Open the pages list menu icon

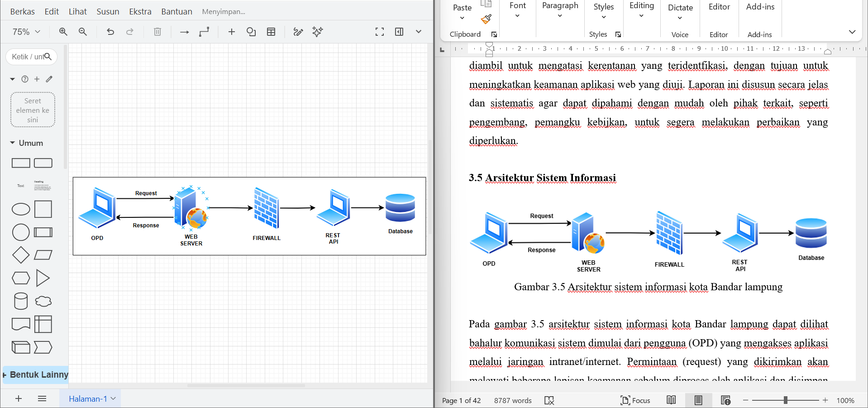point(42,398)
